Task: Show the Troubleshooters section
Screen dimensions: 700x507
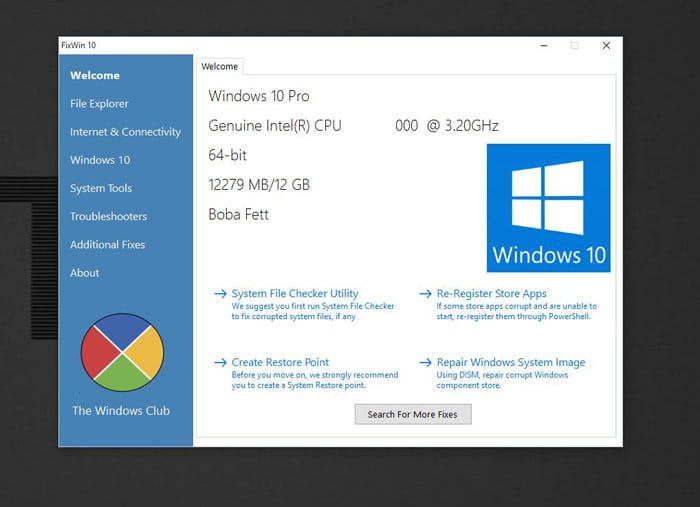Action: pyautogui.click(x=108, y=216)
